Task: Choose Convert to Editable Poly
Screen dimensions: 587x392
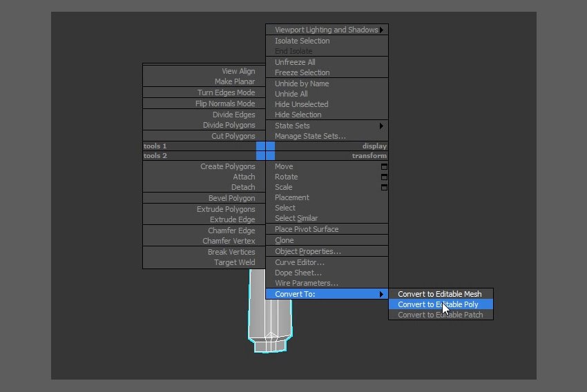Action: click(438, 304)
